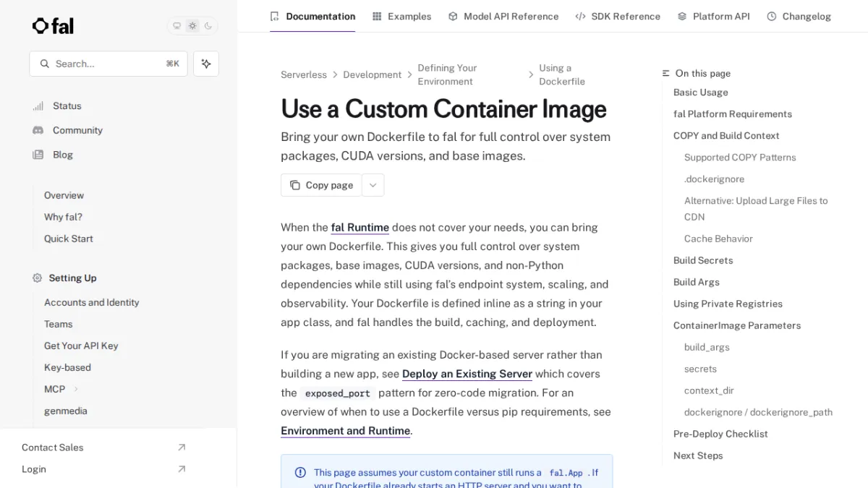Image resolution: width=868 pixels, height=488 pixels.
Task: Jump to fal Platform Requirements section
Action: [733, 114]
